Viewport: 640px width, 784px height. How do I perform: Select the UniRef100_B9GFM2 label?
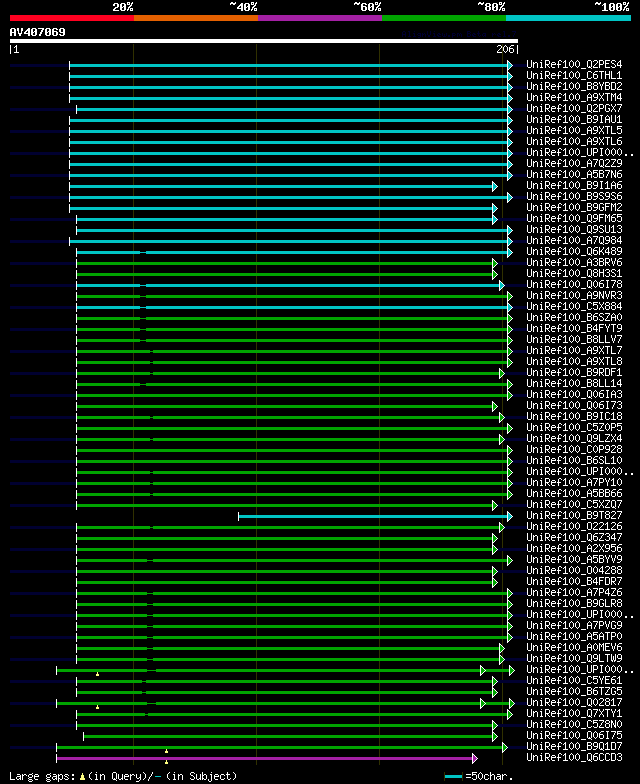tap(574, 208)
